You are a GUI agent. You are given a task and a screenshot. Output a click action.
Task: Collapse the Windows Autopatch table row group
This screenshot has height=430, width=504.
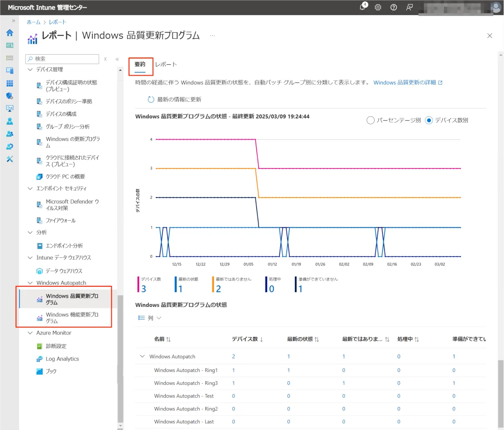tap(142, 356)
